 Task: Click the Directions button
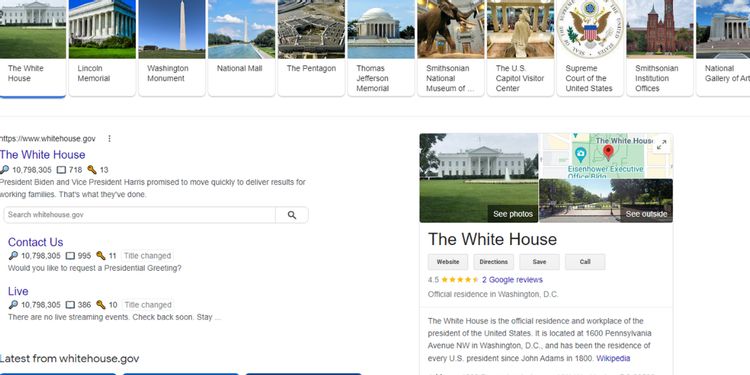point(494,262)
